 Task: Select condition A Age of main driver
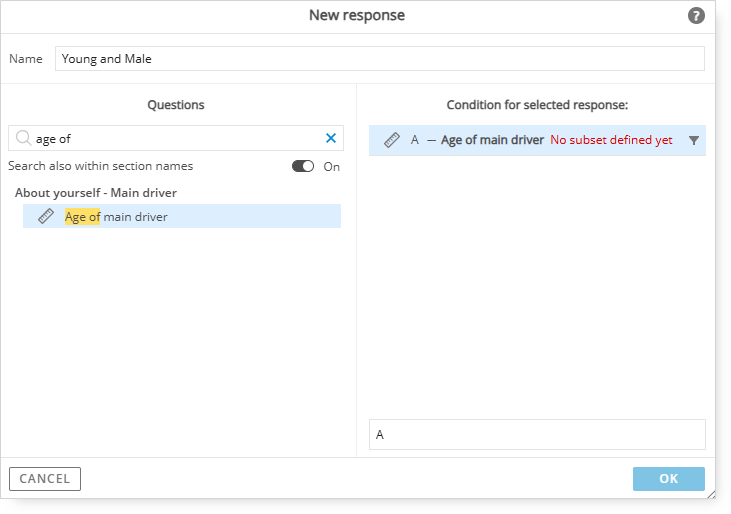[537, 140]
